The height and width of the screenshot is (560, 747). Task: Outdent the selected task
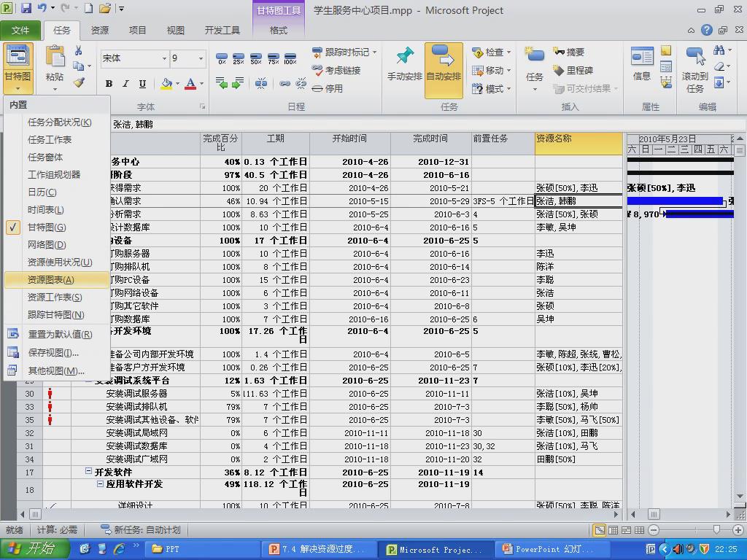(222, 83)
